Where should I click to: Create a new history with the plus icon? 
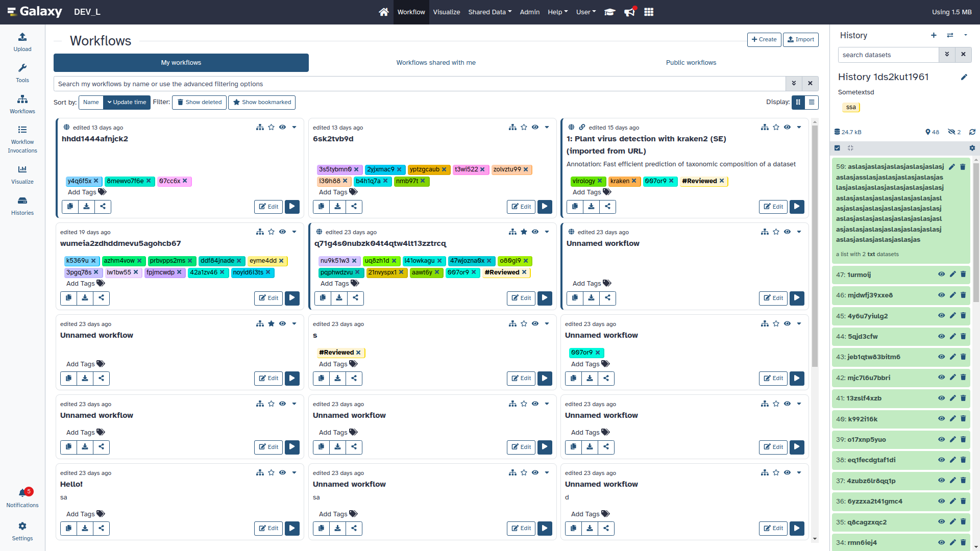click(x=934, y=35)
